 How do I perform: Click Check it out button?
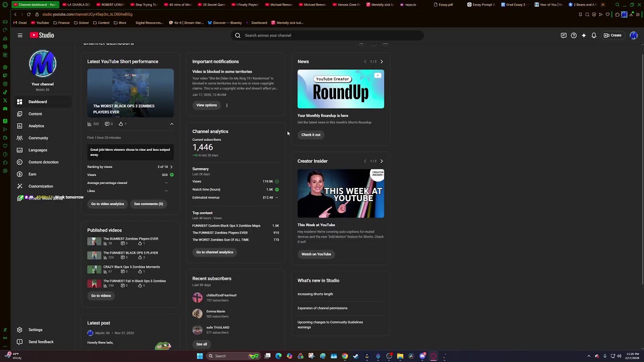(311, 135)
